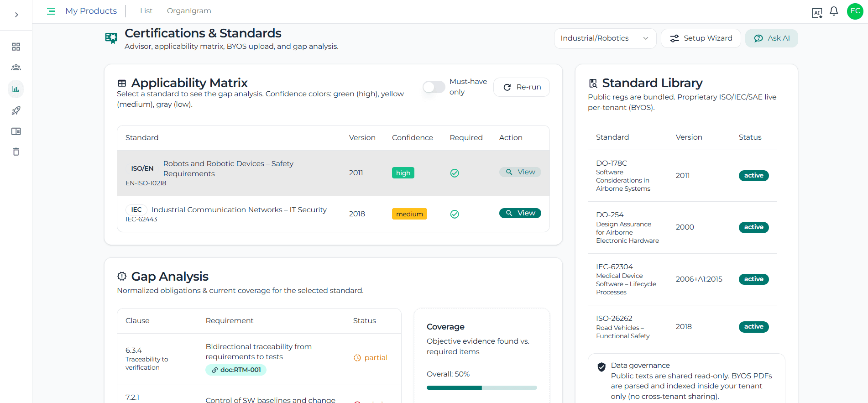Screen dimensions: 868x403
Task: Open the hamburger menu next to My Products
Action: [51, 11]
